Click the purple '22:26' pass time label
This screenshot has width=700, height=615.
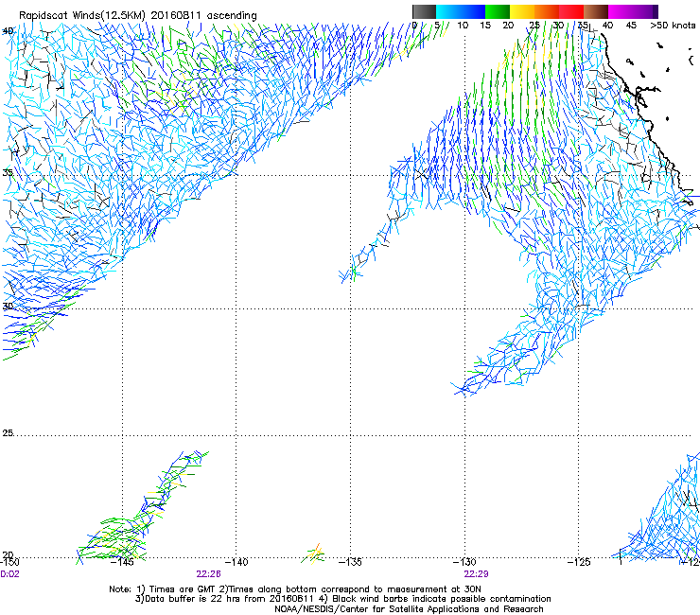coord(208,574)
